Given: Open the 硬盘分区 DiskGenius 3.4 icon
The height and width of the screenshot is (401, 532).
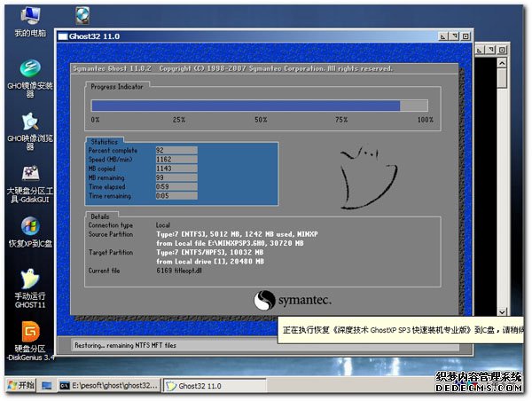Looking at the screenshot, I should click(x=30, y=332).
